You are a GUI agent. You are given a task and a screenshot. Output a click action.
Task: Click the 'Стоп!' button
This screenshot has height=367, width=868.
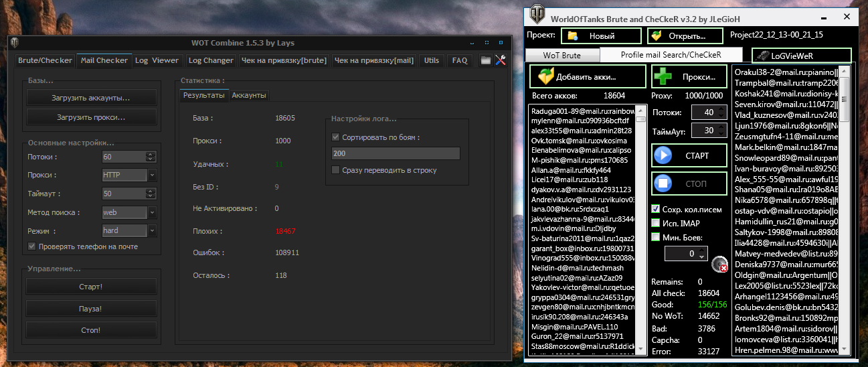coord(91,330)
